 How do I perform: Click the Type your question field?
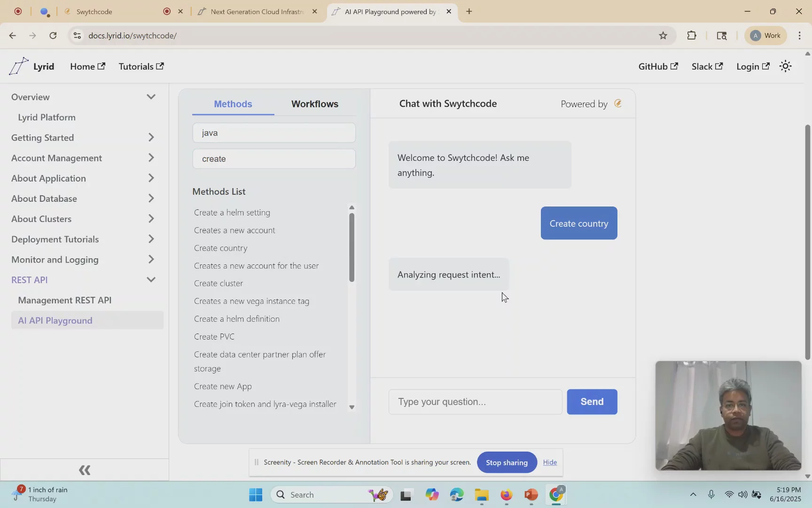pos(475,402)
